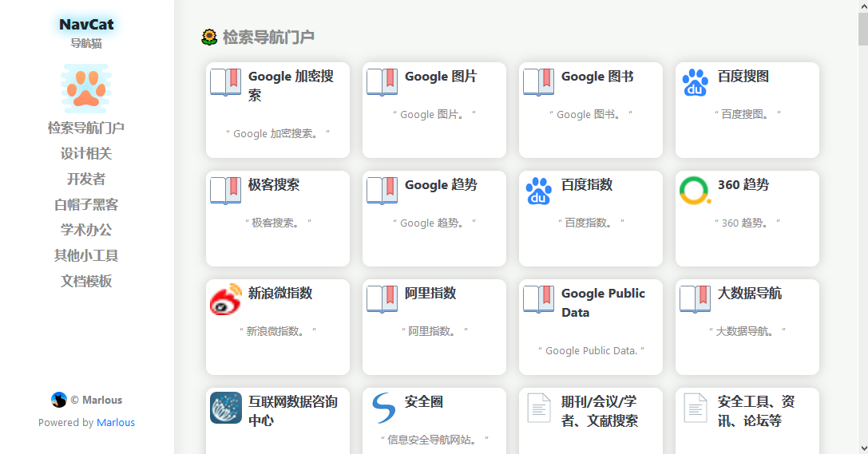
Task: Open the 360 趋势 card title
Action: click(743, 184)
